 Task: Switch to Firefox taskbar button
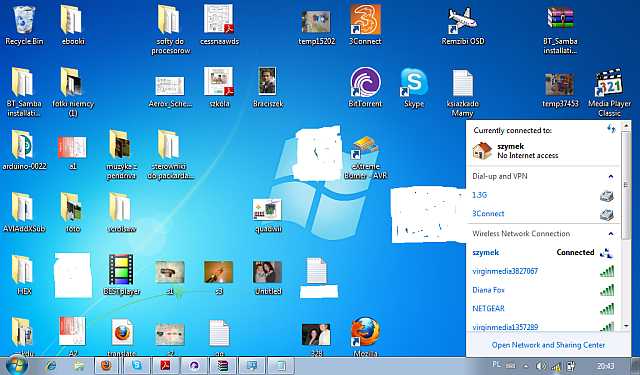tap(107, 366)
